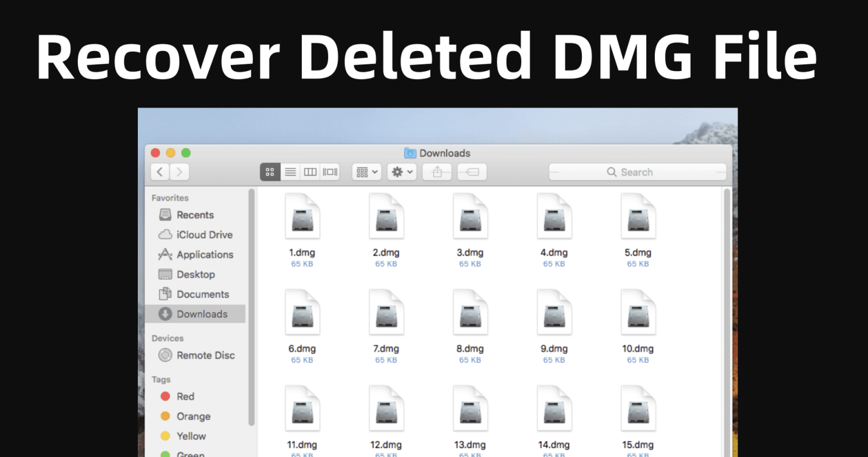Select the 1.dmg file icon
Image resolution: width=868 pixels, height=457 pixels.
tap(302, 216)
